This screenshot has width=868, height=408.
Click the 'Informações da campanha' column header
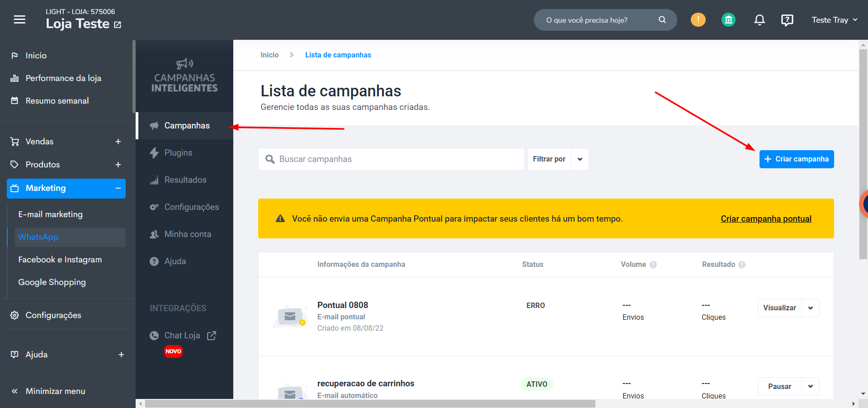coord(361,265)
